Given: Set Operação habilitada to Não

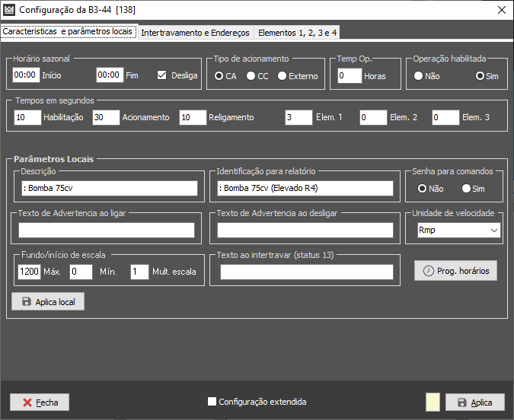Looking at the screenshot, I should pos(418,76).
